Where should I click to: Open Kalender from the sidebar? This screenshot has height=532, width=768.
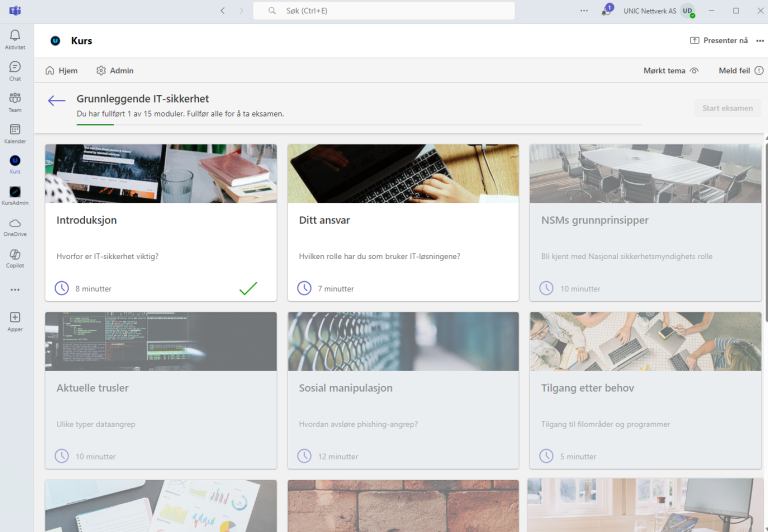coord(15,133)
